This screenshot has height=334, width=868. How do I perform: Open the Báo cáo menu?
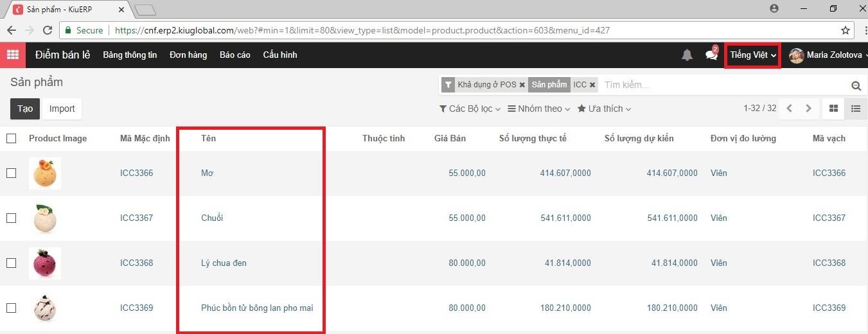pos(235,55)
